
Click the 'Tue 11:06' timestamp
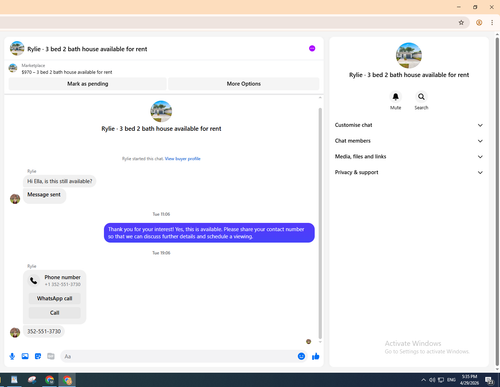pos(161,214)
